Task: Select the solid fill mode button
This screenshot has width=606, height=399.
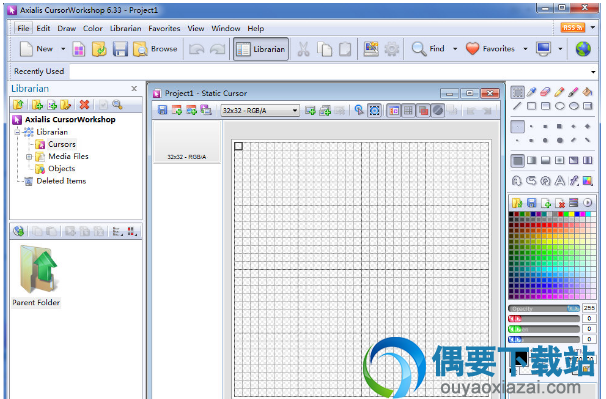Action: (517, 160)
